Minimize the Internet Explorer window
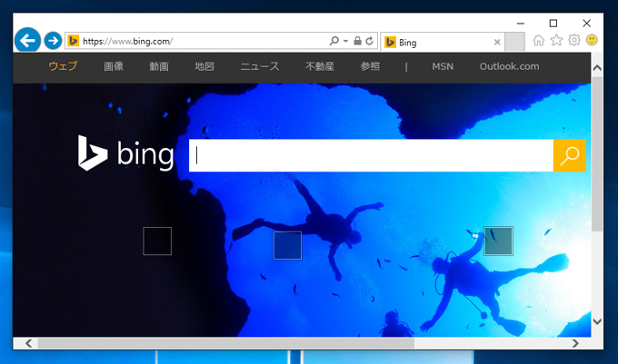 coord(521,24)
